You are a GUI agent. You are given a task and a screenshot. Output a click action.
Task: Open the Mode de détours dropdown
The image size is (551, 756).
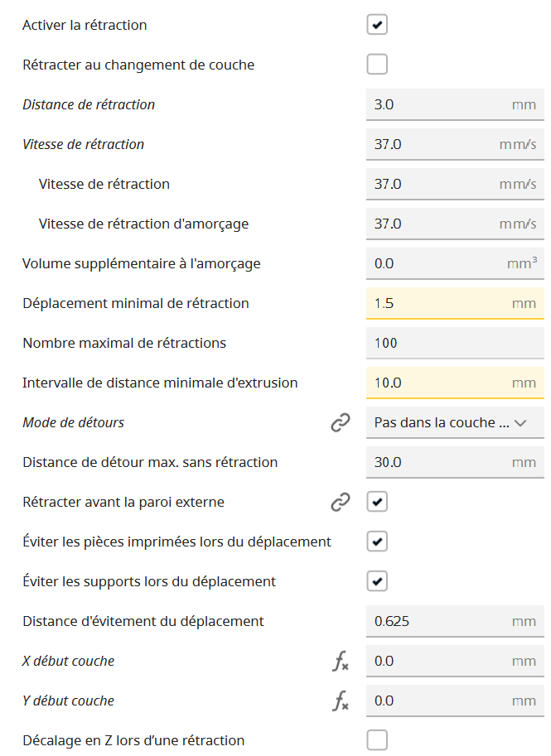(x=455, y=423)
